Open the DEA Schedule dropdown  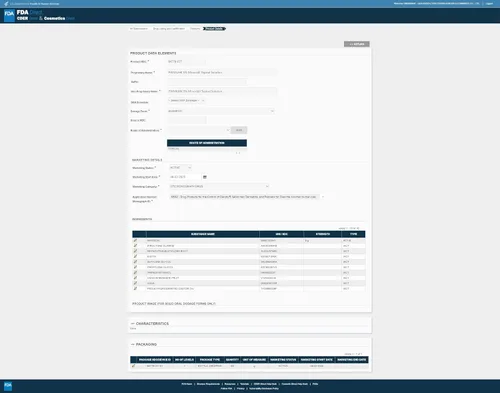[x=186, y=100]
